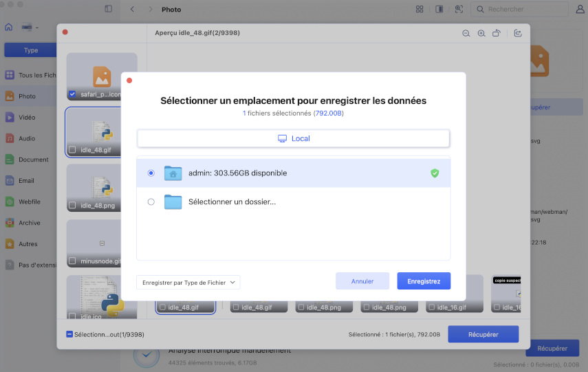Open the user account icon
The height and width of the screenshot is (372, 588).
click(x=580, y=9)
